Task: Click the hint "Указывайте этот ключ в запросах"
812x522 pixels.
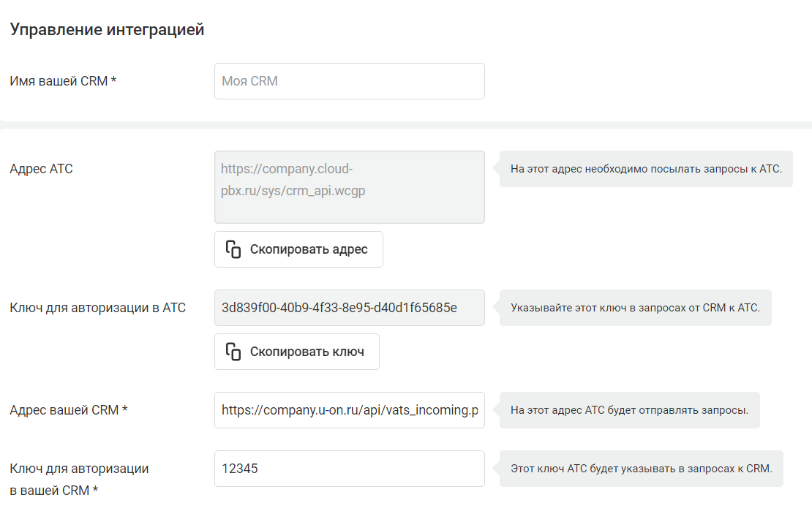Action: coord(635,308)
